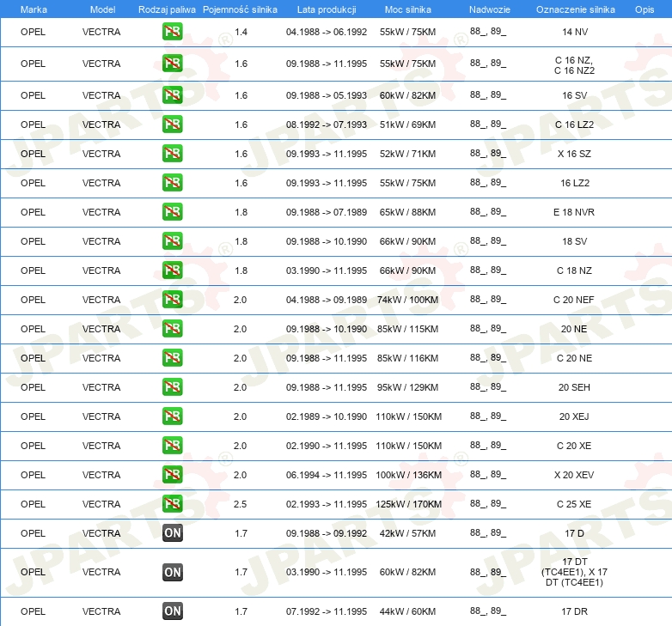
Task: Click the petrol icon in the C 20 NEF row
Action: [172, 300]
